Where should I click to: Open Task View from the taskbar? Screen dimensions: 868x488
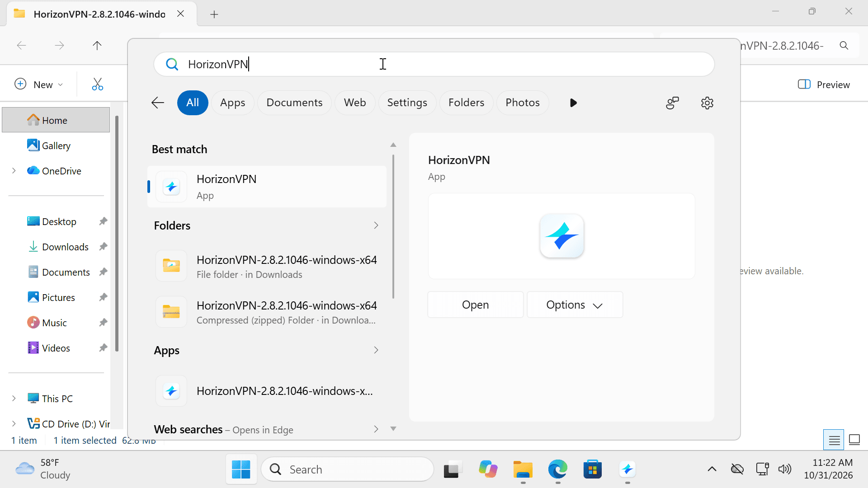[x=453, y=469]
